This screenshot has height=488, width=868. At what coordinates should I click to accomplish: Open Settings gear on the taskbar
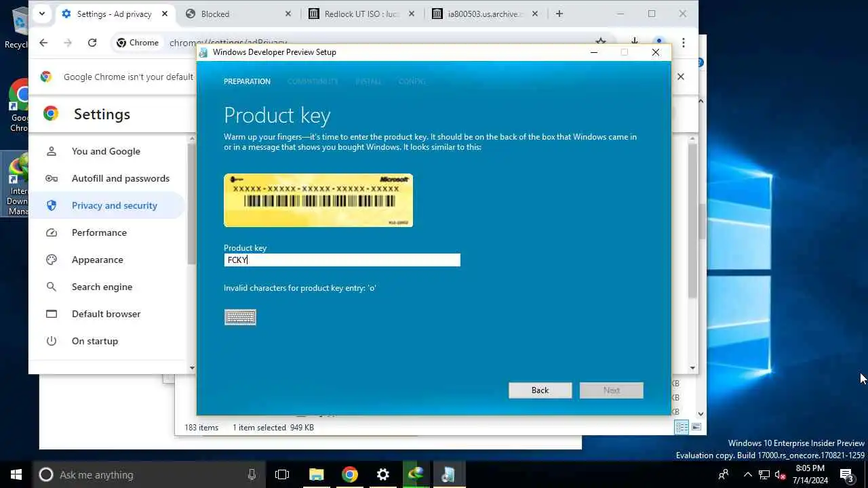tap(383, 474)
